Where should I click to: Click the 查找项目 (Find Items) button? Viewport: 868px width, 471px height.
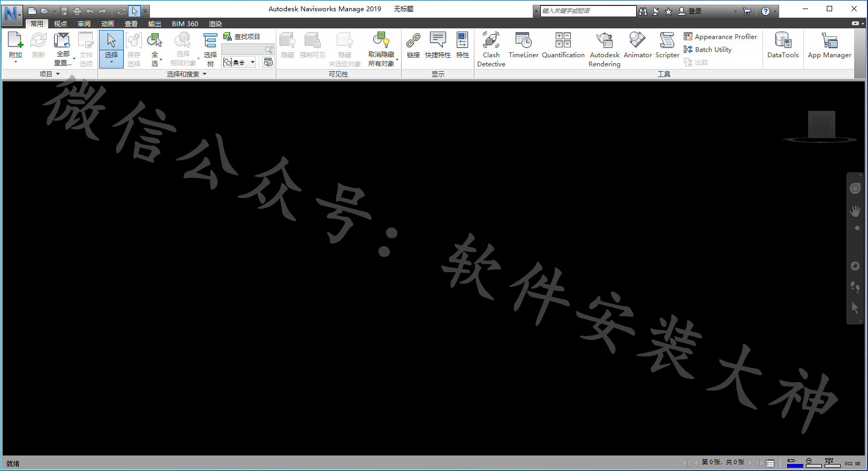241,36
